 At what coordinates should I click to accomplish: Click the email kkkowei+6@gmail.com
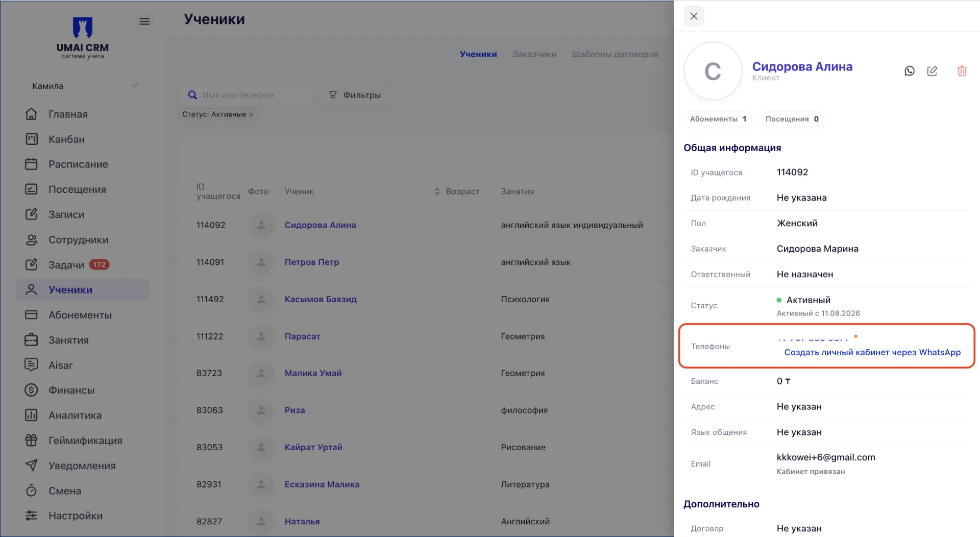[826, 457]
